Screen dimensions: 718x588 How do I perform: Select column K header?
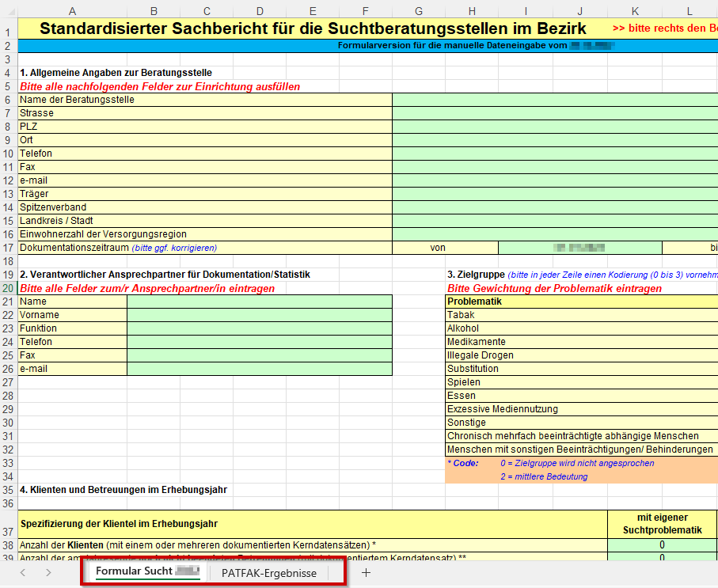click(635, 11)
